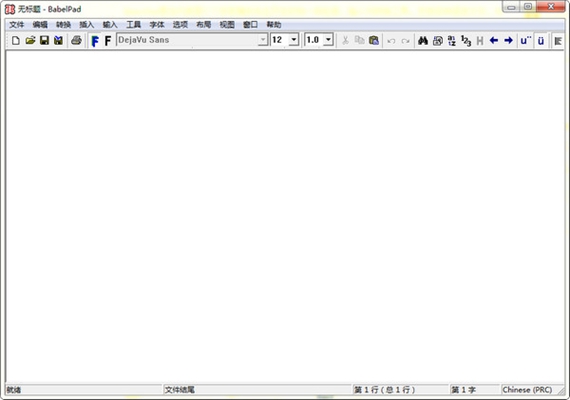Go back with the blue left arrow
Viewport: 570px width, 400px height.
click(493, 40)
